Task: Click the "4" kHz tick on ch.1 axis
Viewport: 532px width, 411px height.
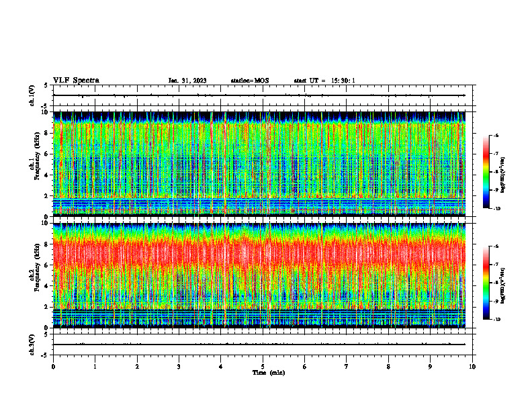Action: (47, 175)
